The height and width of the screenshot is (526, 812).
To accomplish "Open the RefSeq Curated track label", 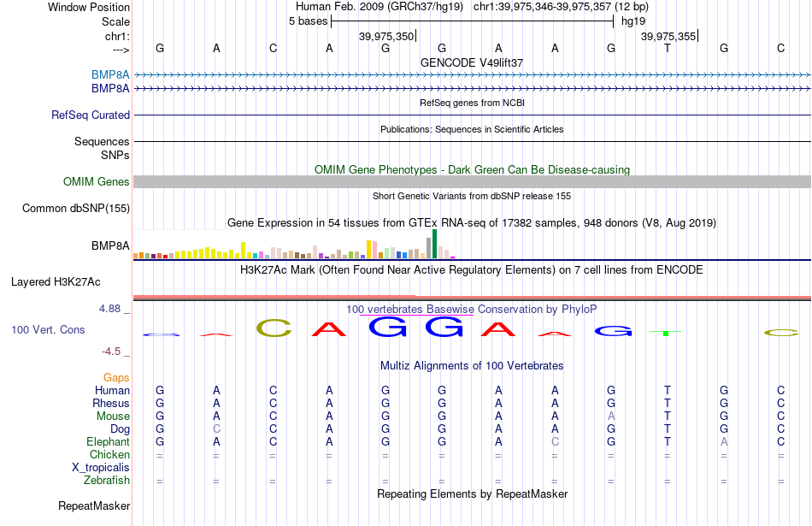I will (x=91, y=115).
